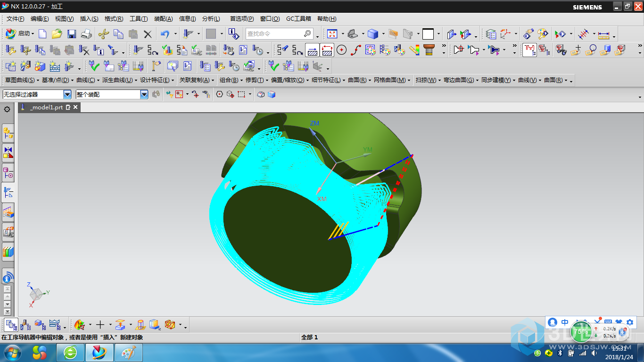Click the red target circle point icon
The width and height of the screenshot is (644, 362).
(x=342, y=49)
